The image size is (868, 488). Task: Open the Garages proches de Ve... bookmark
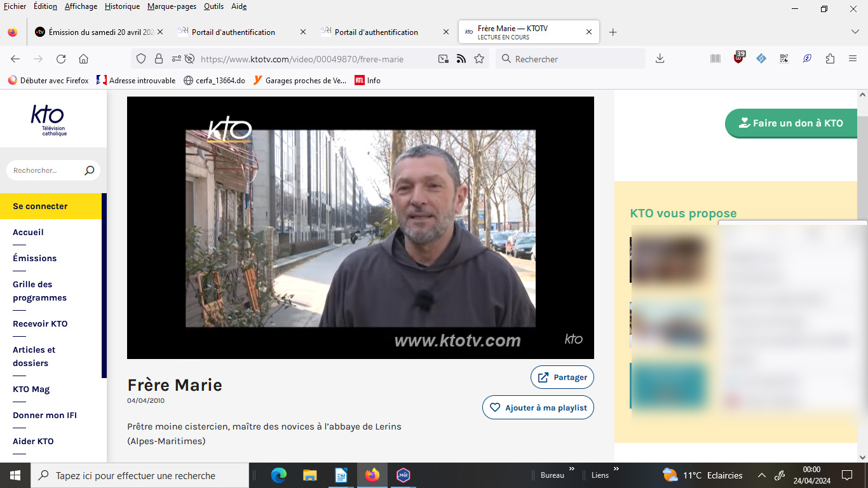[x=299, y=81]
